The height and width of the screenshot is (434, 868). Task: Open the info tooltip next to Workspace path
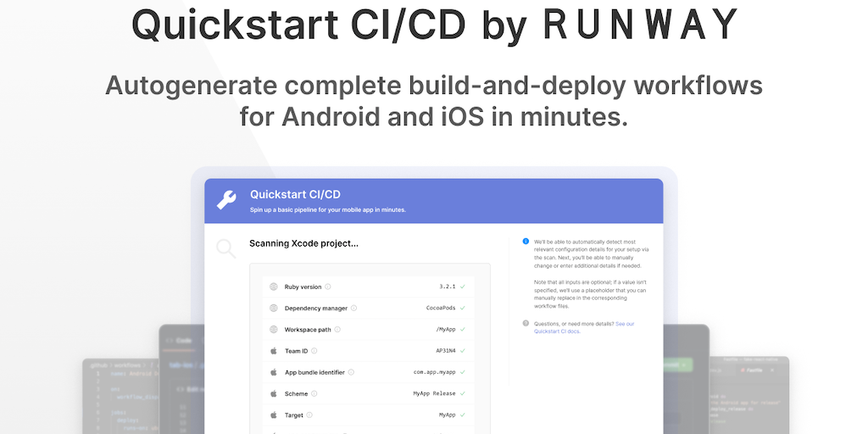pyautogui.click(x=337, y=330)
